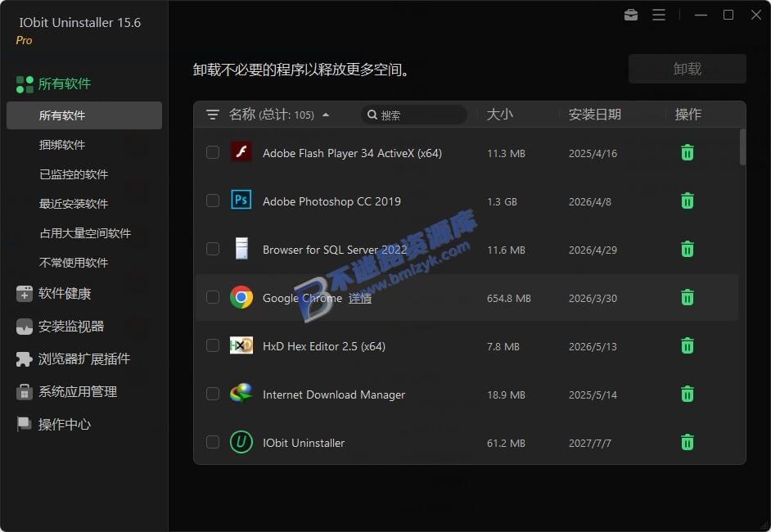Go to 安装监视器 section

tap(71, 327)
